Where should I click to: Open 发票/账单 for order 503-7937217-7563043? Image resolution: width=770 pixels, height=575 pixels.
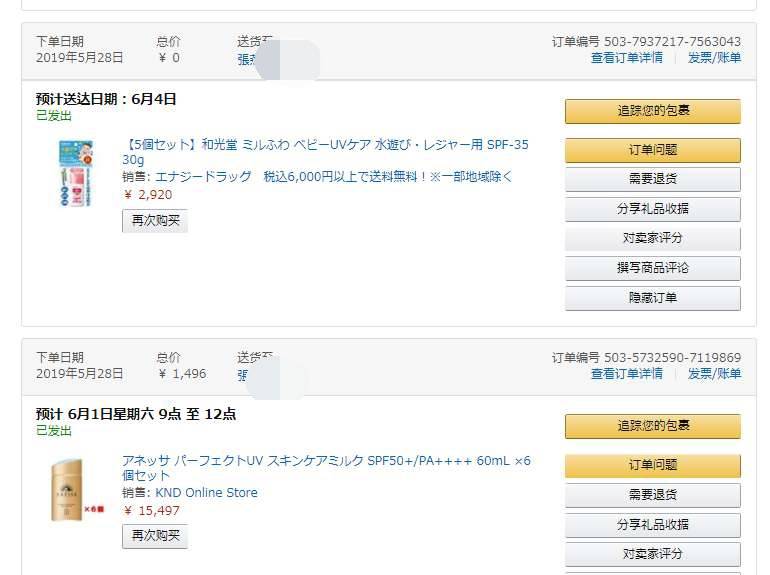tap(715, 58)
